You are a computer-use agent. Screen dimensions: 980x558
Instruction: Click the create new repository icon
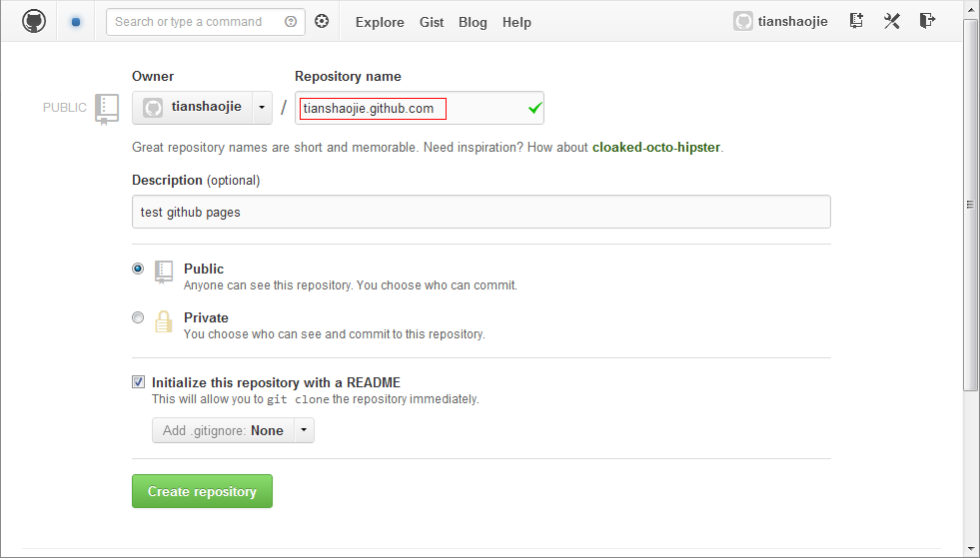coord(856,21)
